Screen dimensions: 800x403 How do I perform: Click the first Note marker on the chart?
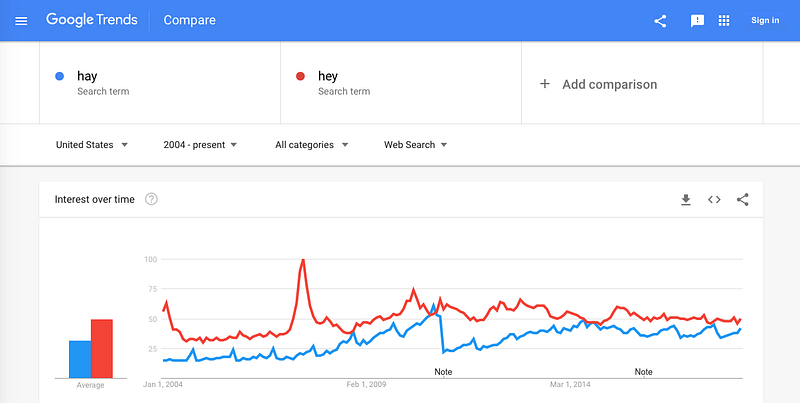click(443, 372)
